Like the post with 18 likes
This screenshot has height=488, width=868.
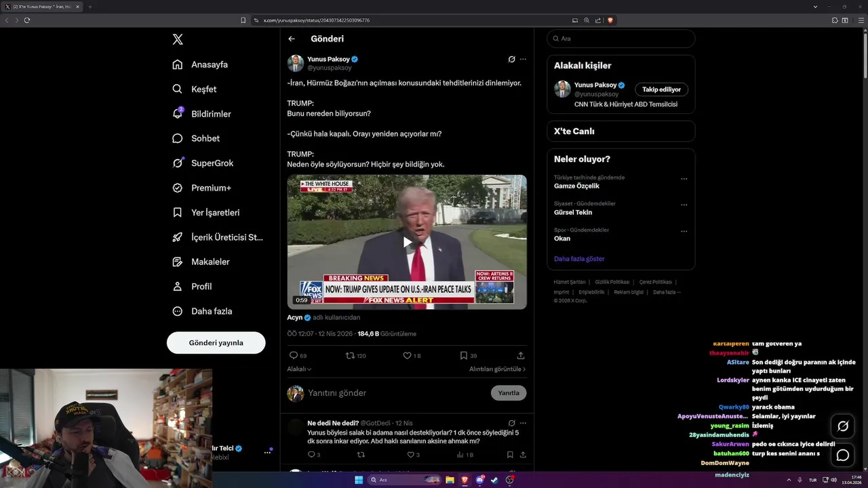coord(407,355)
